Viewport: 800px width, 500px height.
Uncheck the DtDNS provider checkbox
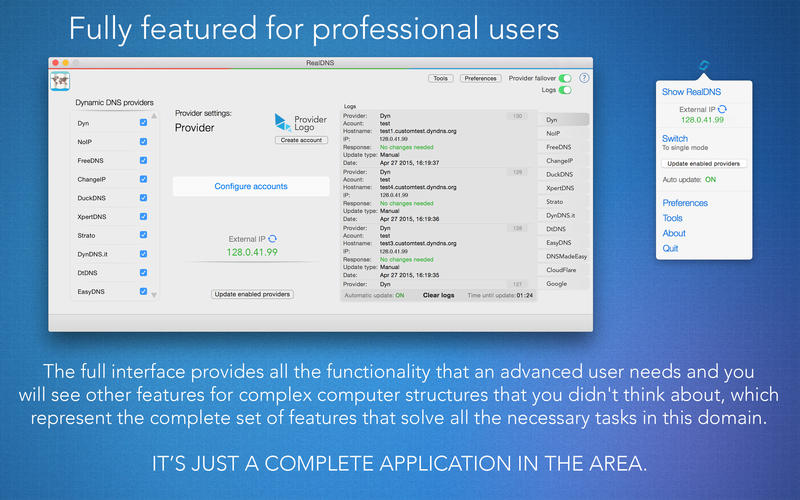143,272
